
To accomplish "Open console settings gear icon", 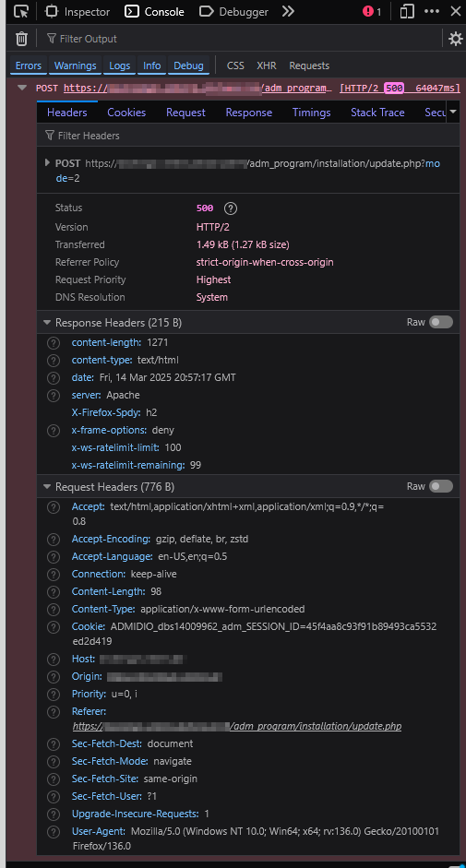I will click(x=456, y=39).
